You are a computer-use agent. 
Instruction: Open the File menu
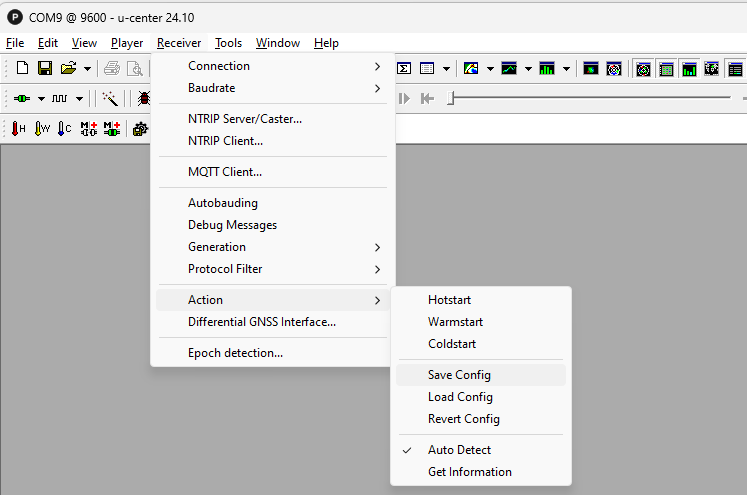[x=15, y=43]
